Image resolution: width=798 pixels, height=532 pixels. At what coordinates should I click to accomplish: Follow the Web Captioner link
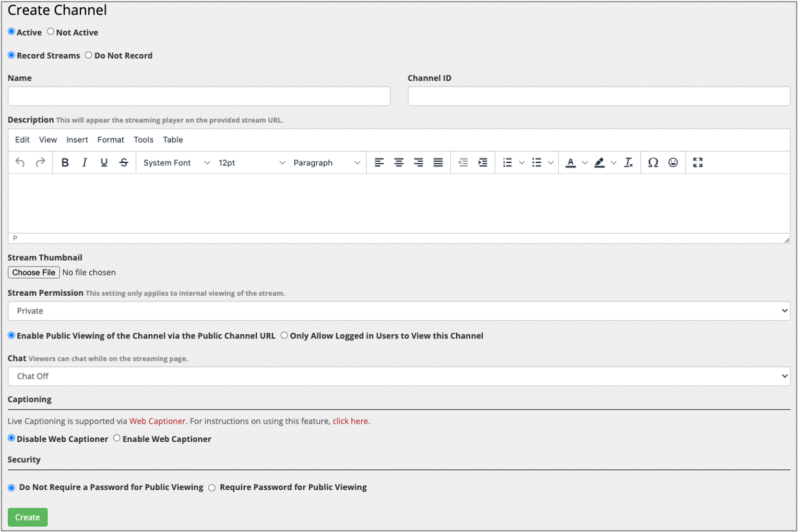(x=157, y=421)
